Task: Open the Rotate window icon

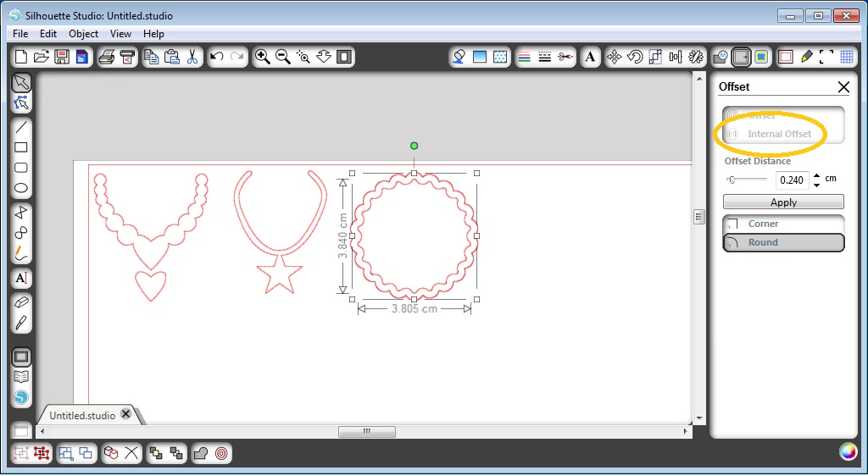Action: [x=635, y=57]
